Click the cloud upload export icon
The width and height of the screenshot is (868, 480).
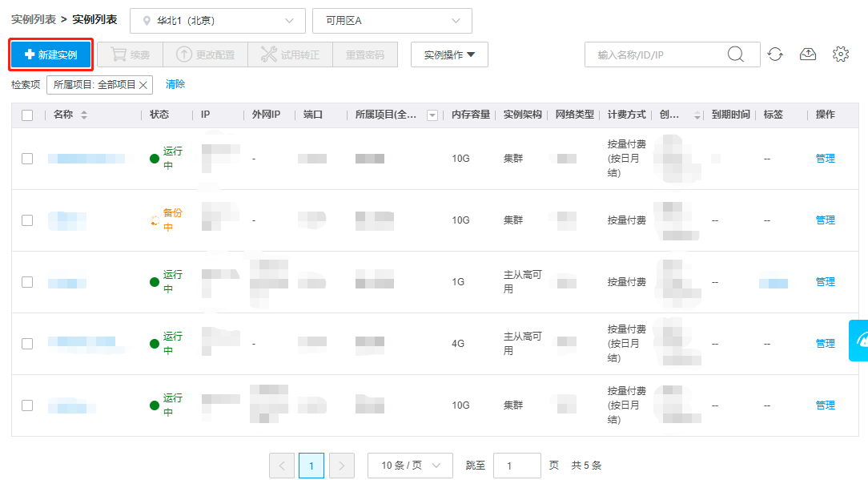[808, 54]
